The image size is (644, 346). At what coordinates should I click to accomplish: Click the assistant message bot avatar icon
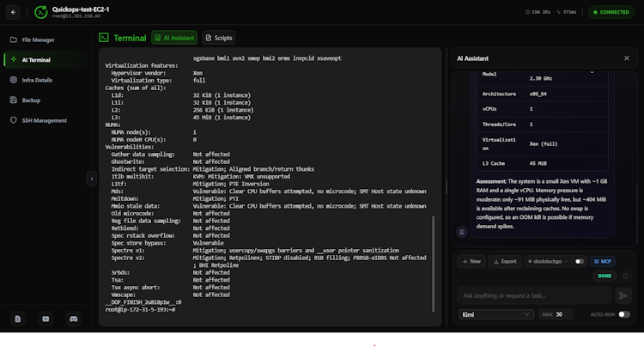pyautogui.click(x=462, y=232)
